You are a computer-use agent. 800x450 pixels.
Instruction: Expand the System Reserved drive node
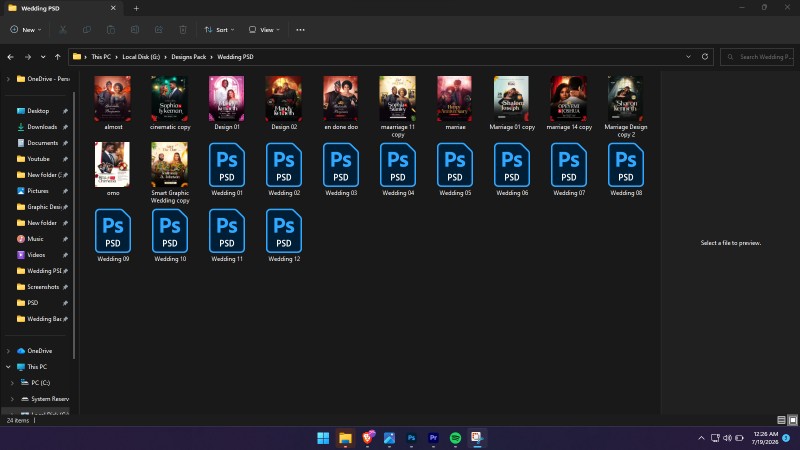(12, 399)
